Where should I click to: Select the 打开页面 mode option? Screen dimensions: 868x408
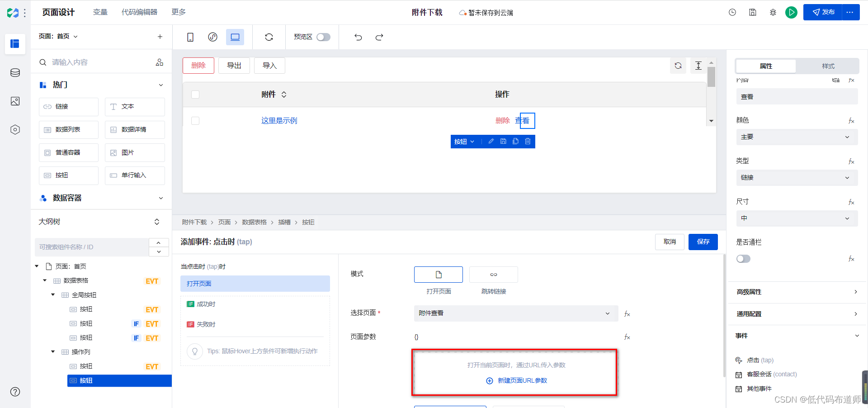coord(439,275)
